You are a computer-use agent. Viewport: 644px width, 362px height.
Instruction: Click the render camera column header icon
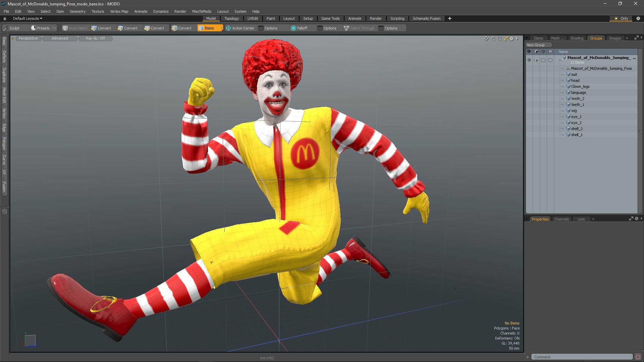(x=536, y=52)
